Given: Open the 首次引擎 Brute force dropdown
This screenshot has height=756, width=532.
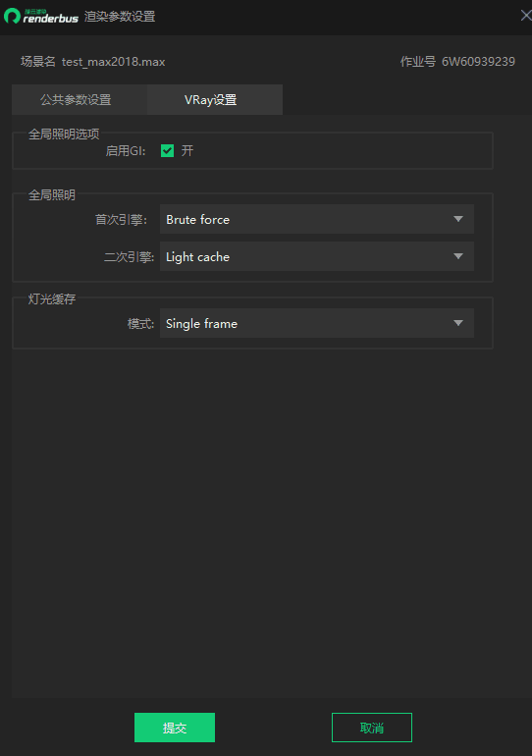Looking at the screenshot, I should point(317,219).
